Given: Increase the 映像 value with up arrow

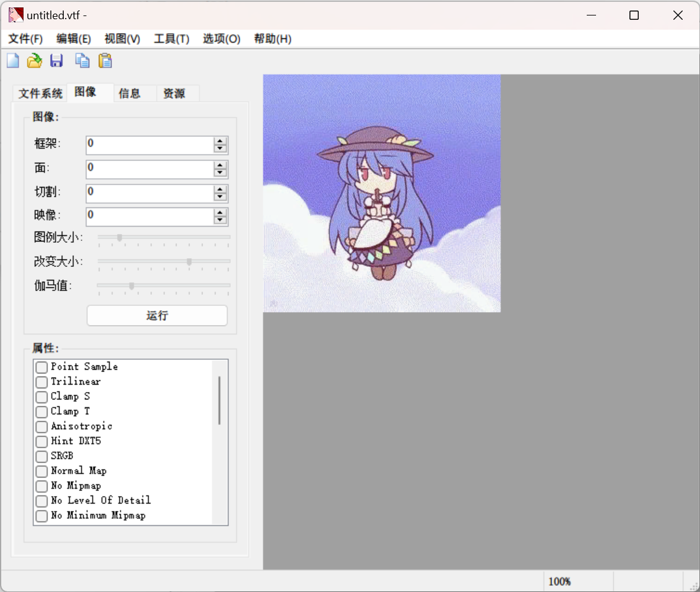Looking at the screenshot, I should [220, 212].
